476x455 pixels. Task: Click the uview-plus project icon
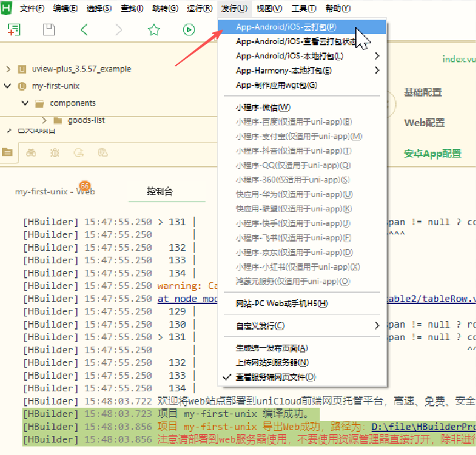pyautogui.click(x=22, y=69)
